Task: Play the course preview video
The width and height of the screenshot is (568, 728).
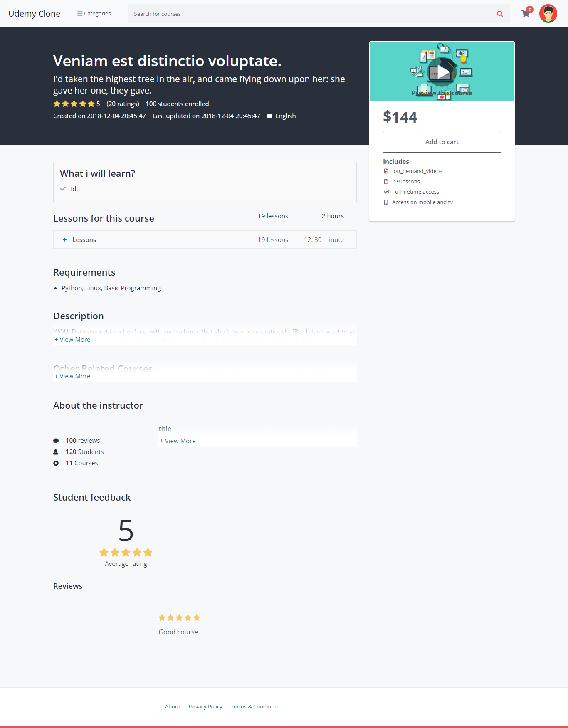Action: coord(442,72)
